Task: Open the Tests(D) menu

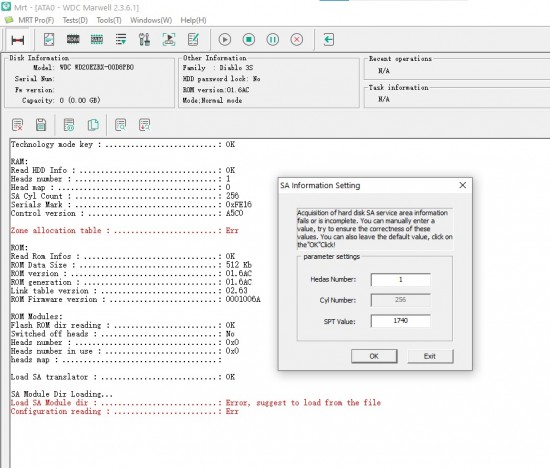Action: click(75, 20)
